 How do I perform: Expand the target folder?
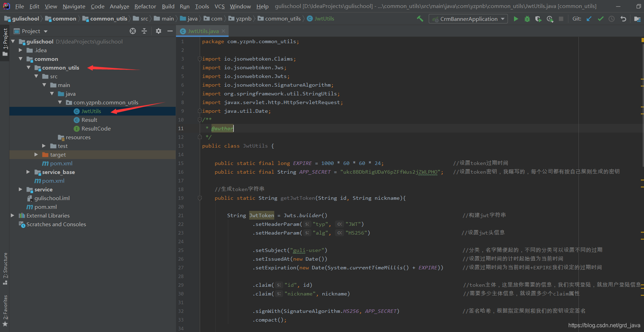(x=36, y=155)
